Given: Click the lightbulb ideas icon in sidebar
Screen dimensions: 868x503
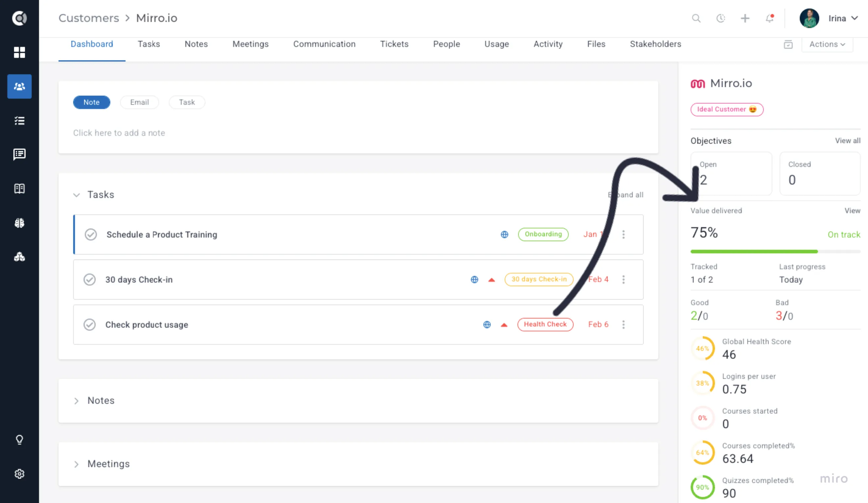Looking at the screenshot, I should pos(19,440).
